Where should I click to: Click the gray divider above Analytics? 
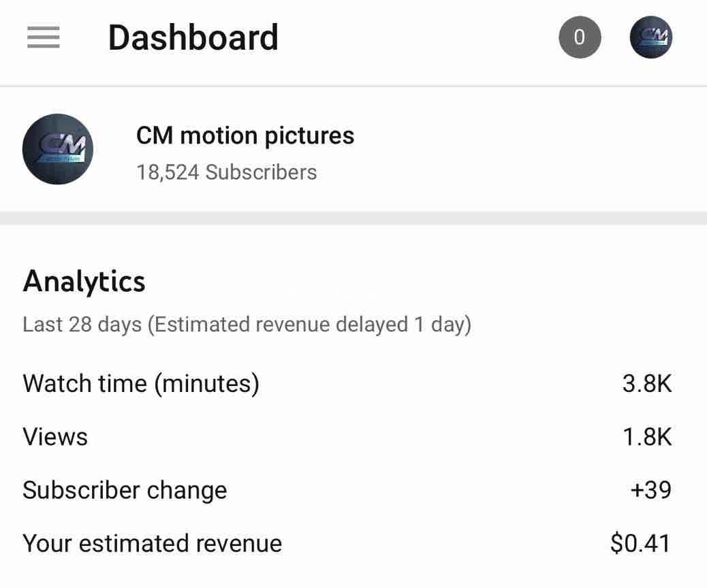[353, 218]
